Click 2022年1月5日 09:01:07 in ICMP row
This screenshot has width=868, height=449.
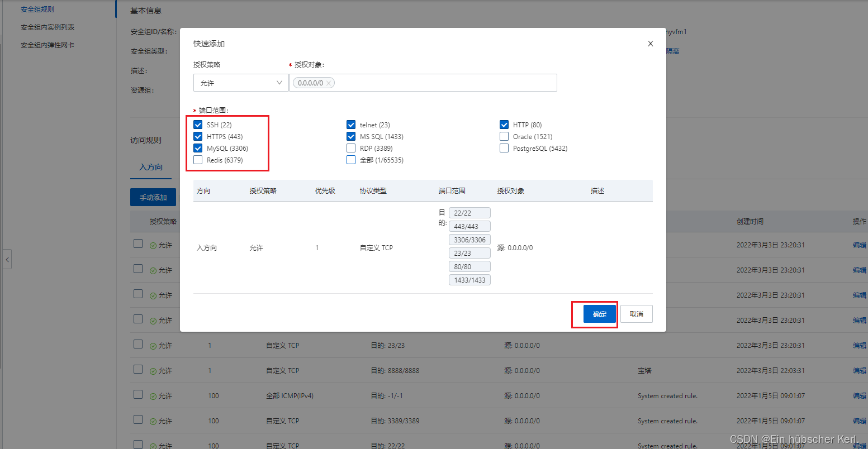771,396
